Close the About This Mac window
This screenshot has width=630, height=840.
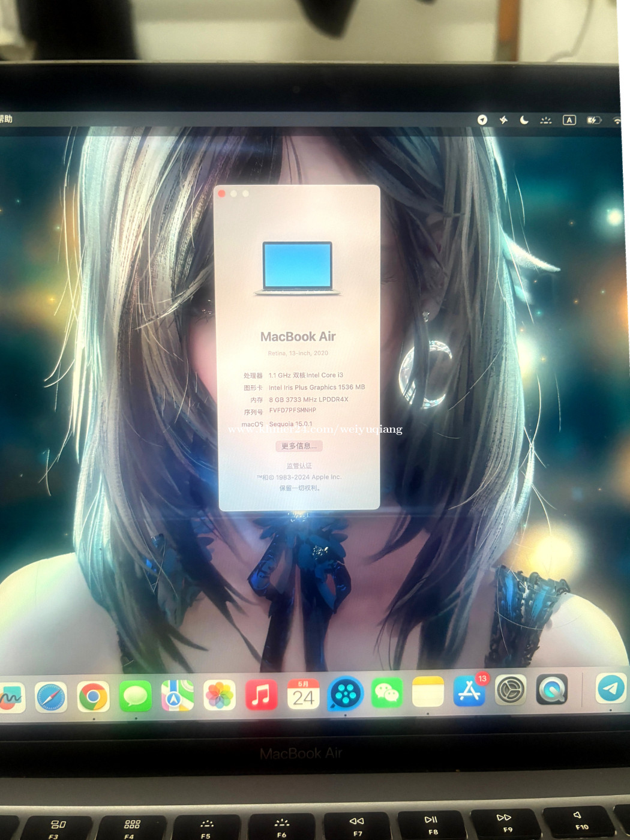point(222,193)
